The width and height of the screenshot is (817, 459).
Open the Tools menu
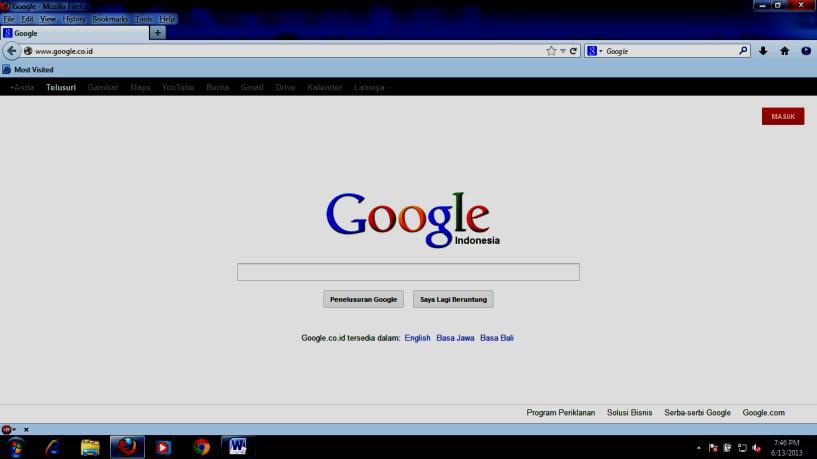144,19
